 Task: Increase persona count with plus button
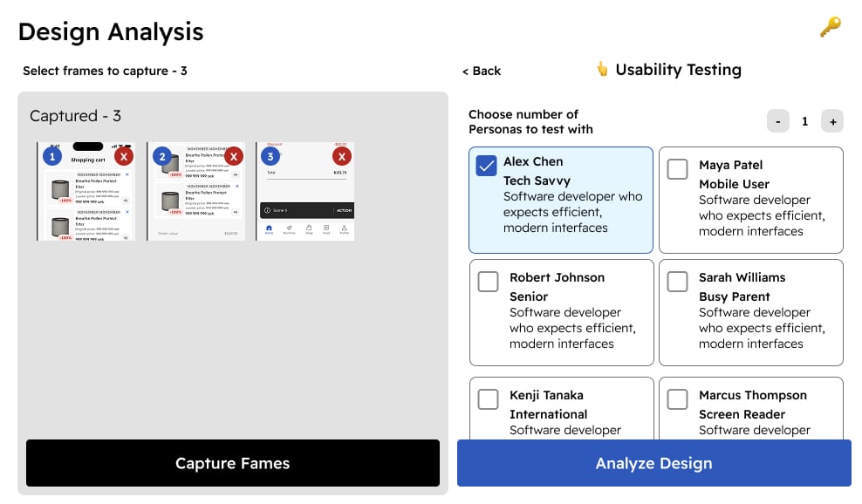point(832,121)
